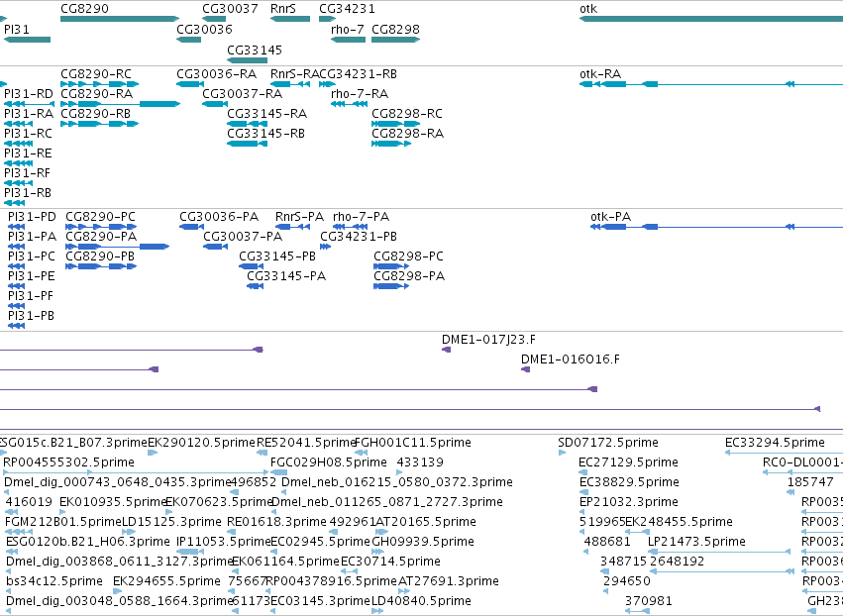The width and height of the screenshot is (843, 616).
Task: Select EST AT27691.3prime
Action: pos(449,581)
